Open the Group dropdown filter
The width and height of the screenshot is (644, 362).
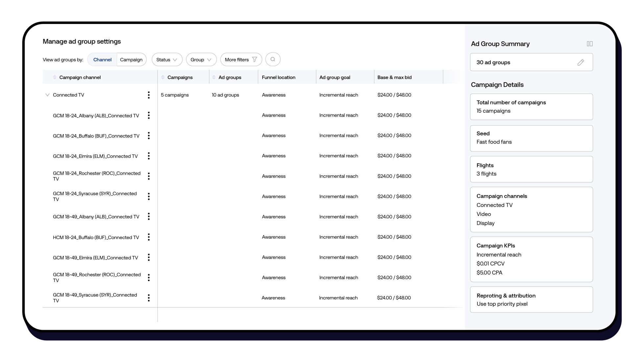(x=201, y=60)
